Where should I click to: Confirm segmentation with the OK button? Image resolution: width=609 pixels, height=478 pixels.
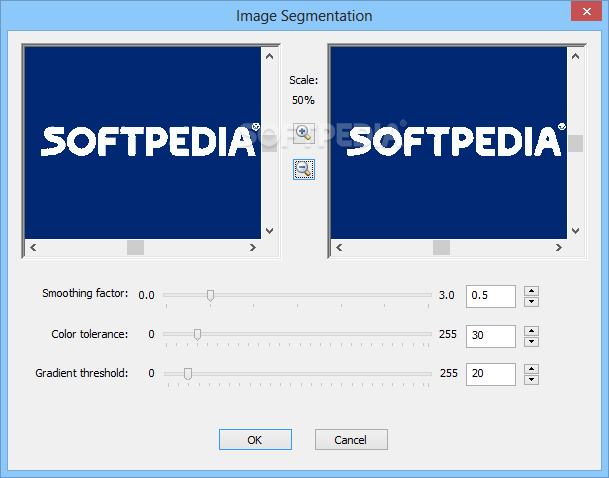click(255, 440)
